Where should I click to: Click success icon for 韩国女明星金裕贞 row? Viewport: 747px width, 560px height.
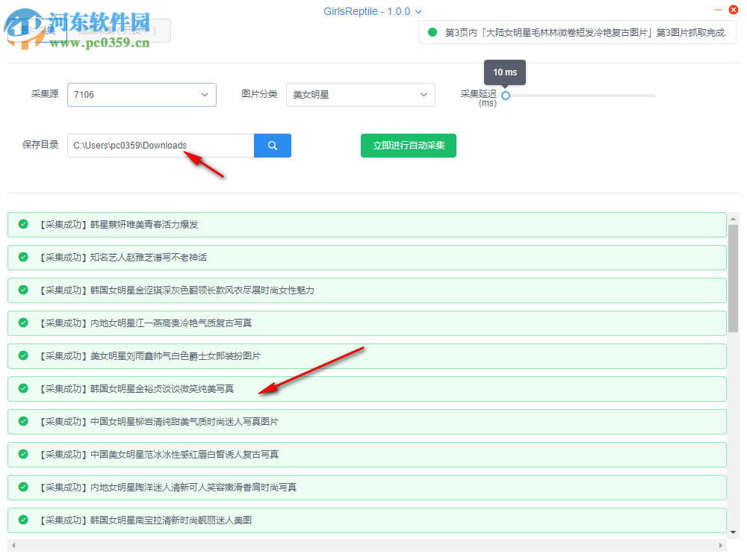(x=23, y=388)
